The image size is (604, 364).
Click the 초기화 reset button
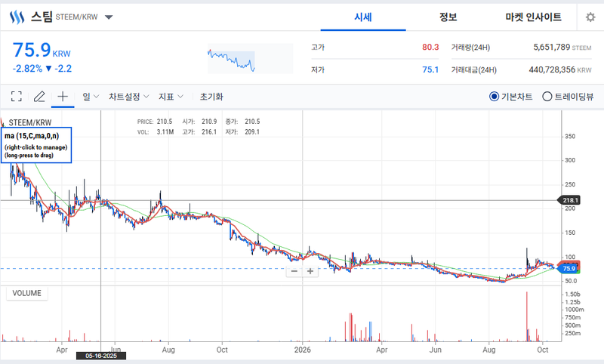211,97
